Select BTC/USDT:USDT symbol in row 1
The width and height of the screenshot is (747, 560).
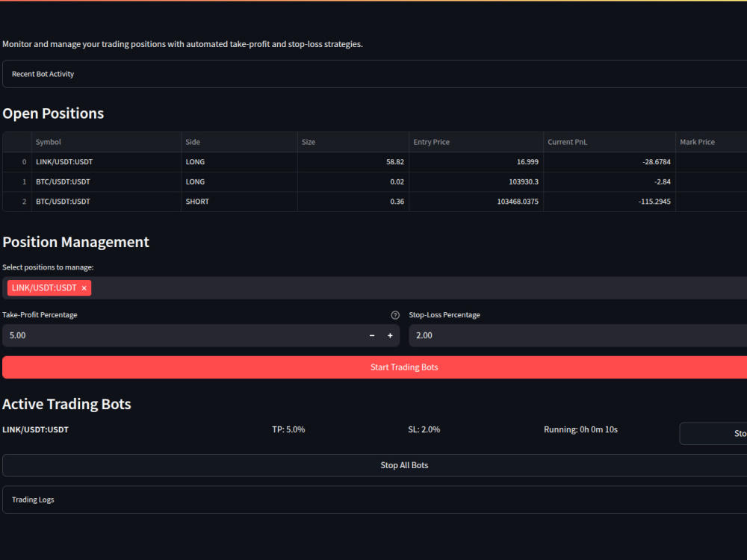(x=106, y=182)
